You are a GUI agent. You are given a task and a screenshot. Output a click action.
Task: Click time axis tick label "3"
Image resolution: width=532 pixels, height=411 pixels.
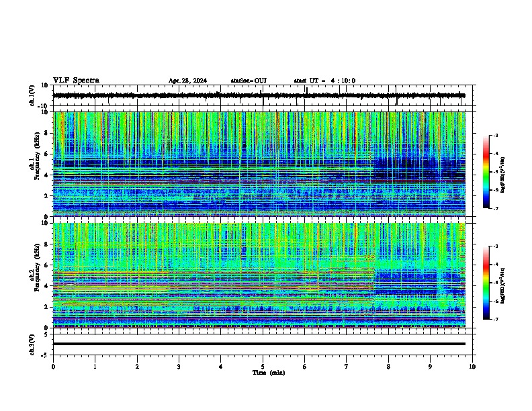coord(179,367)
